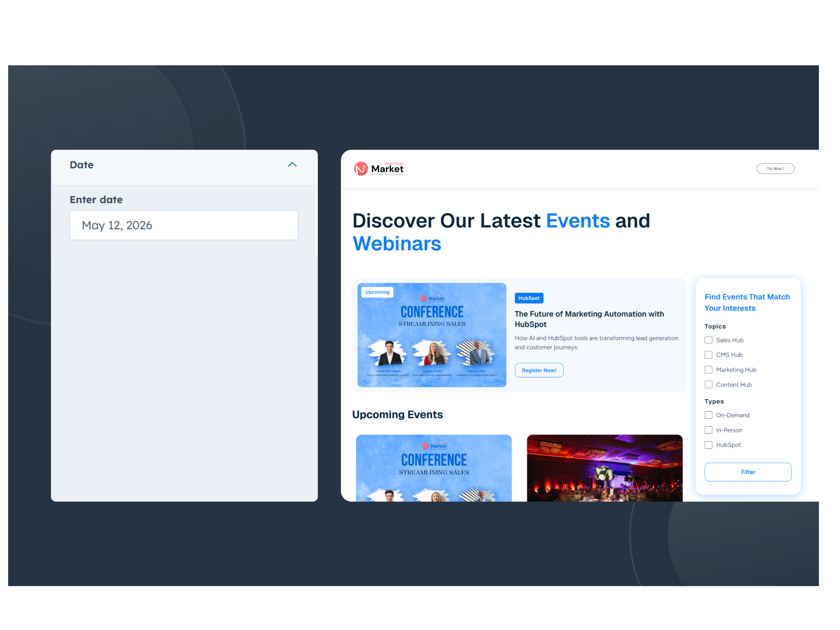The height and width of the screenshot is (630, 840).
Task: Check the HubSpot type checkbox
Action: [708, 445]
